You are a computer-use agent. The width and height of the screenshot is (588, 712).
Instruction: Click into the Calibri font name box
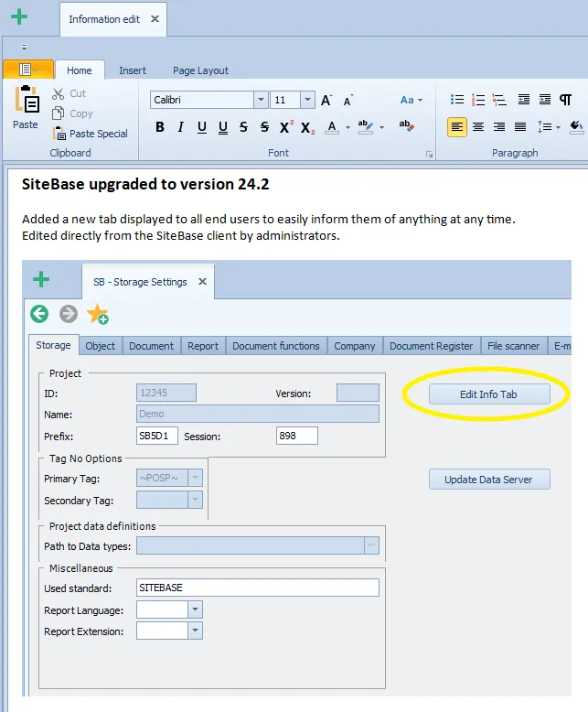tap(202, 100)
